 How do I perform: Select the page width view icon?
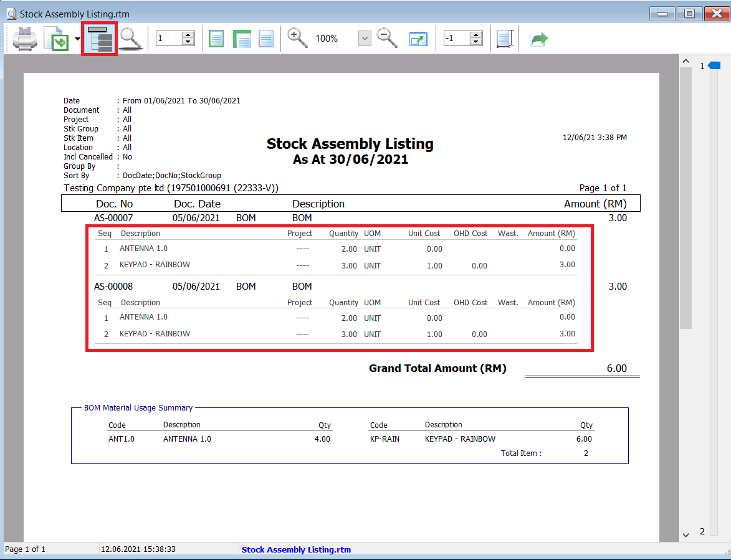point(241,39)
